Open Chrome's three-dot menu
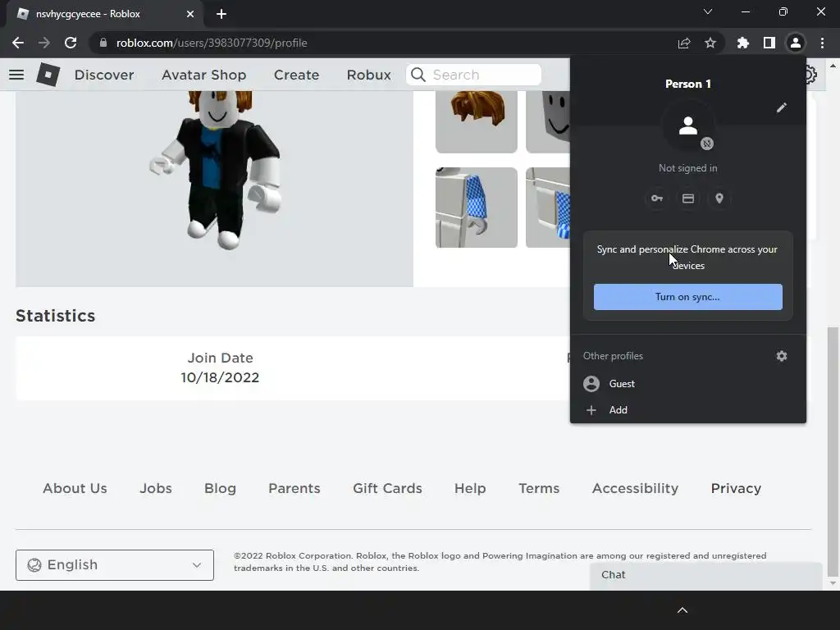840x630 pixels. (x=822, y=43)
